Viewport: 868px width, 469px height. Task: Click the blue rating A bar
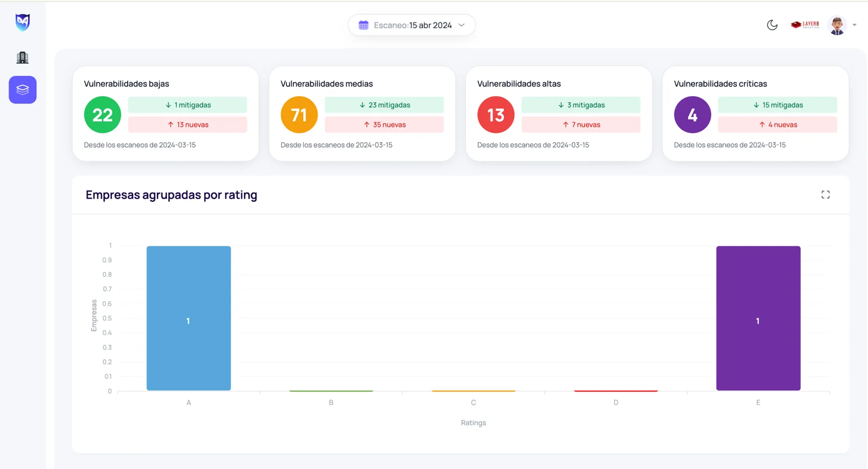(188, 318)
